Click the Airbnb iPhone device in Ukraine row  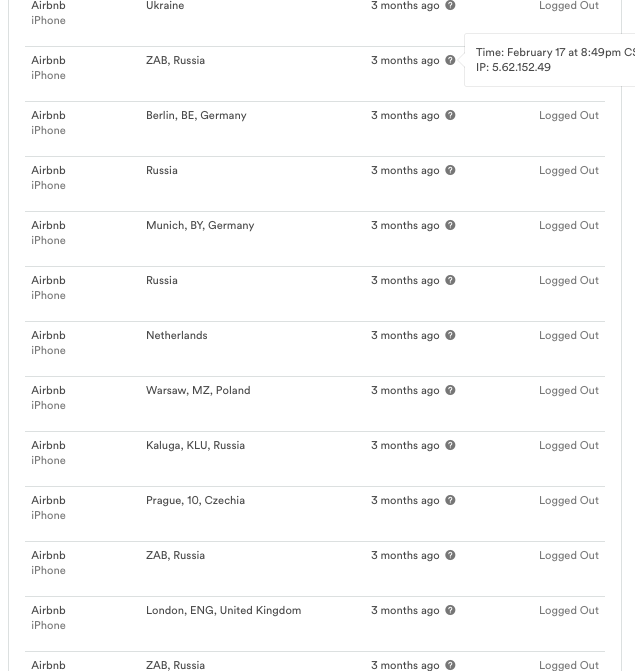tap(48, 13)
